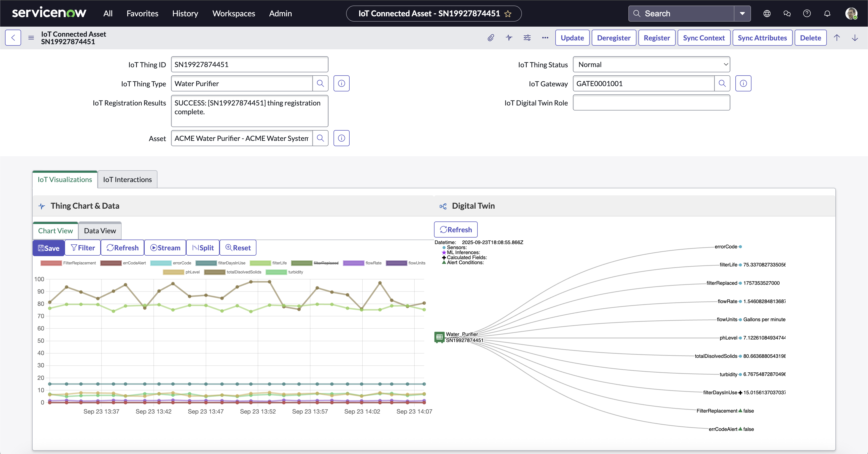
Task: Click the IoT Registration Results text area
Action: coord(250,111)
